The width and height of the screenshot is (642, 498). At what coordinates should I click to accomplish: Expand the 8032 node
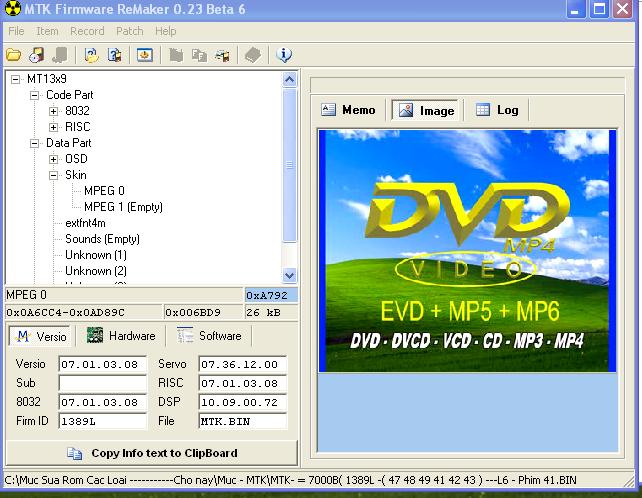click(x=54, y=111)
